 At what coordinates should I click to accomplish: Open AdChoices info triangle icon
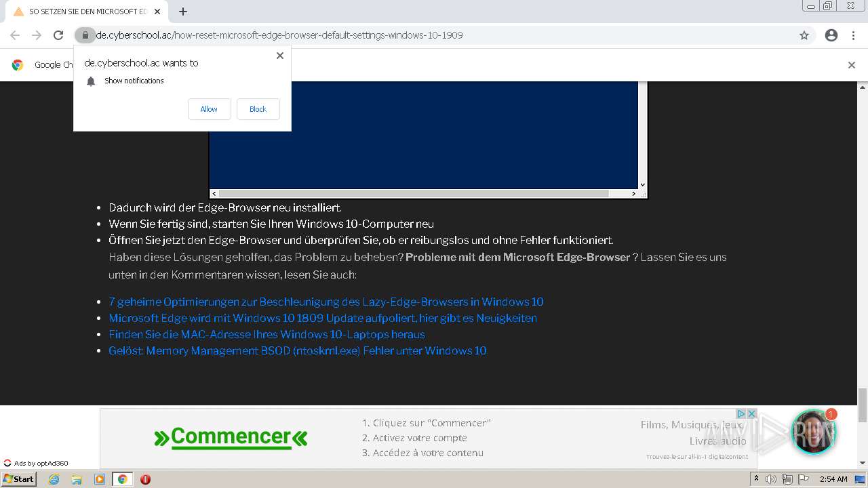(741, 413)
